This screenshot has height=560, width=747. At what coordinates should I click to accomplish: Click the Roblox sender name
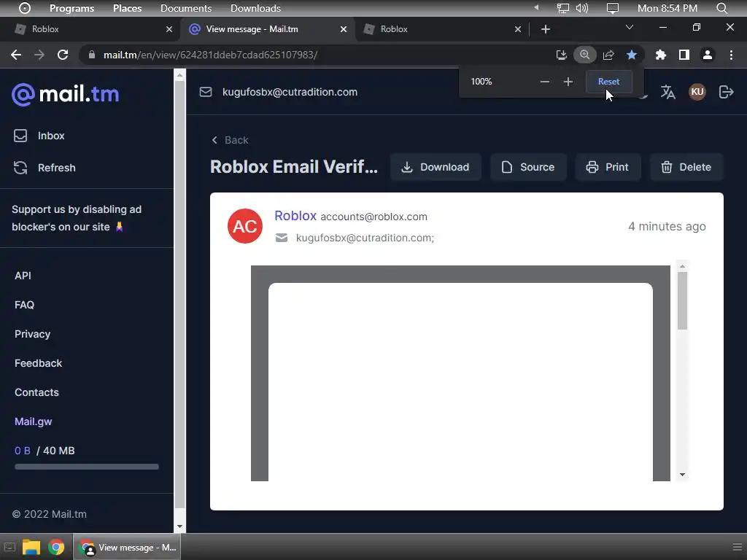pyautogui.click(x=295, y=216)
